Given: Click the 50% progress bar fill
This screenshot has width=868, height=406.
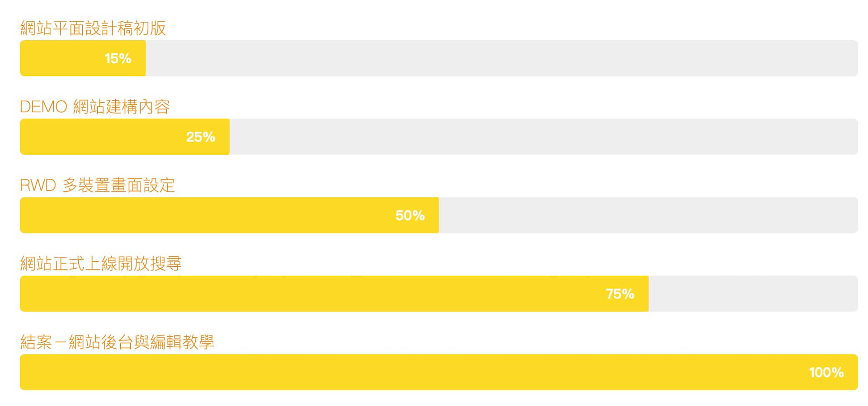Looking at the screenshot, I should (229, 215).
